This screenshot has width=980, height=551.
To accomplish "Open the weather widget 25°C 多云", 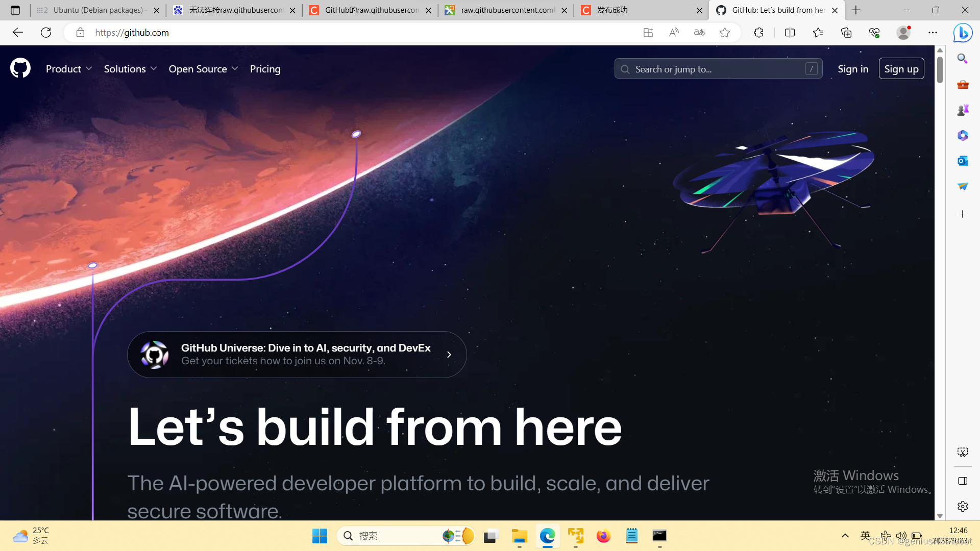I will [31, 536].
